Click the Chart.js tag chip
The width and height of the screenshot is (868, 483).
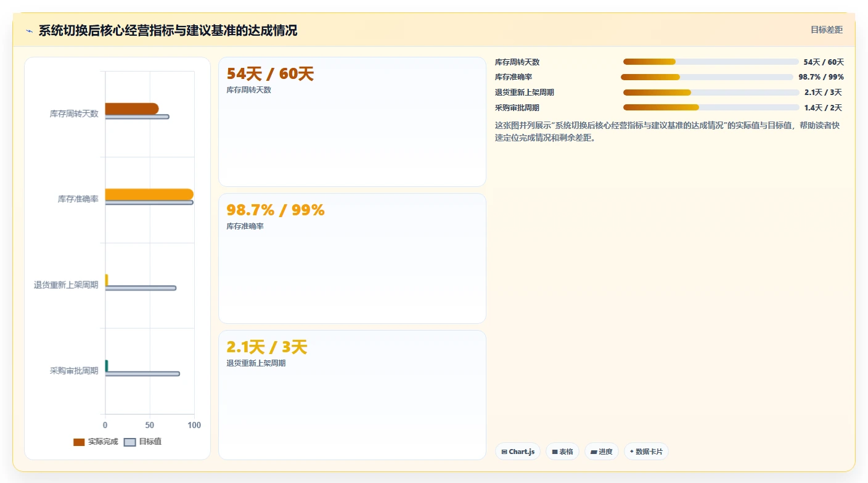click(518, 452)
